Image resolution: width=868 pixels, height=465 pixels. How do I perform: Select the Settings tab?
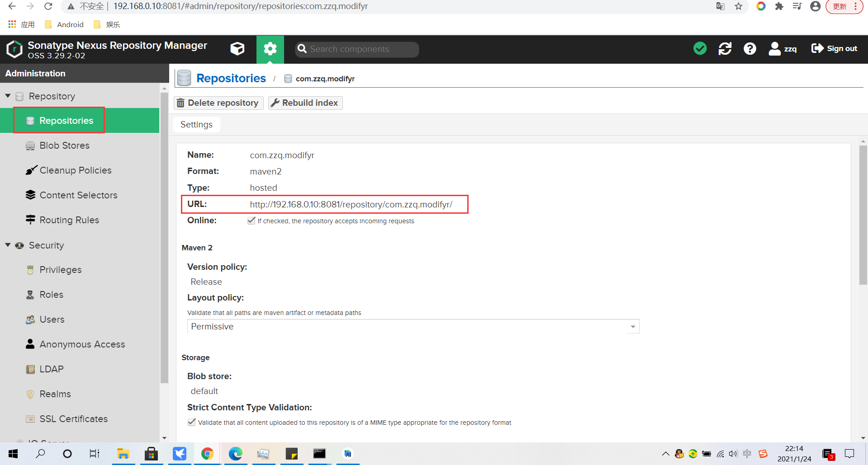[196, 124]
